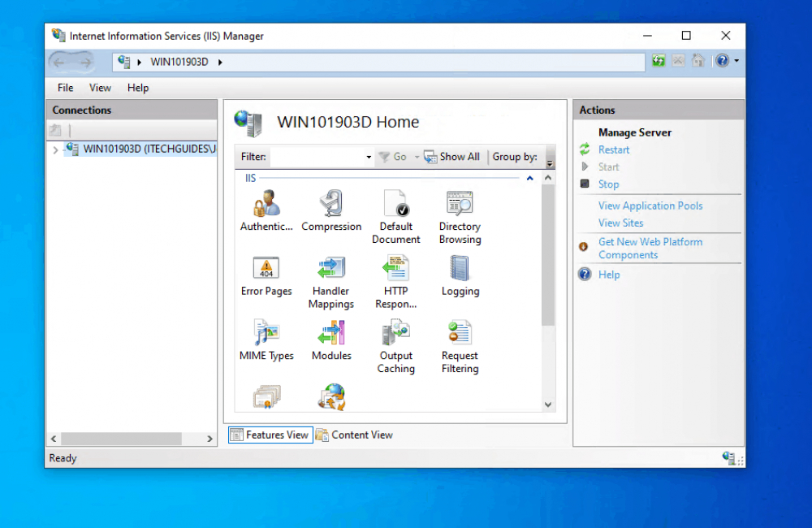Image resolution: width=812 pixels, height=528 pixels.
Task: Open the Modules feature
Action: point(331,340)
